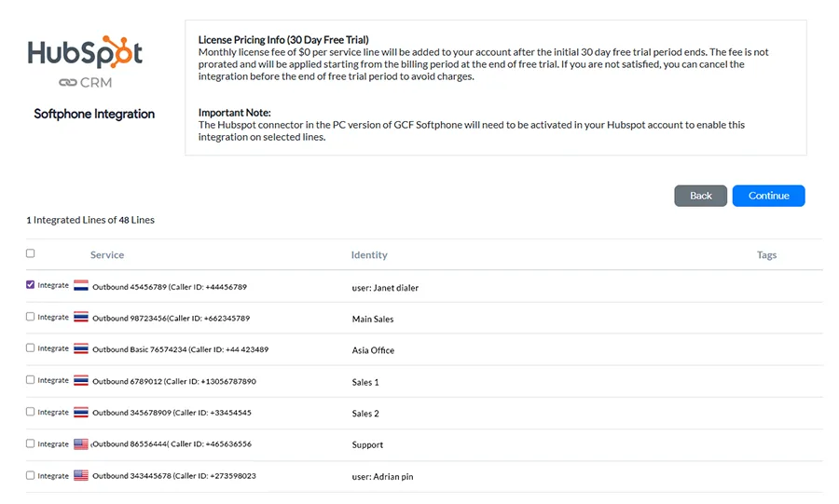
Task: Click the flag icon on Outbound 345678909 row
Action: [81, 413]
